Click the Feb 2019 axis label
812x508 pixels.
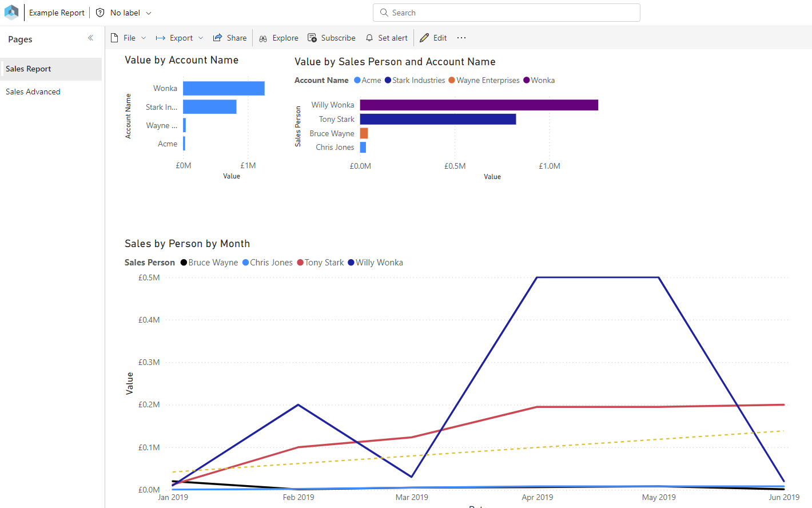pyautogui.click(x=298, y=497)
